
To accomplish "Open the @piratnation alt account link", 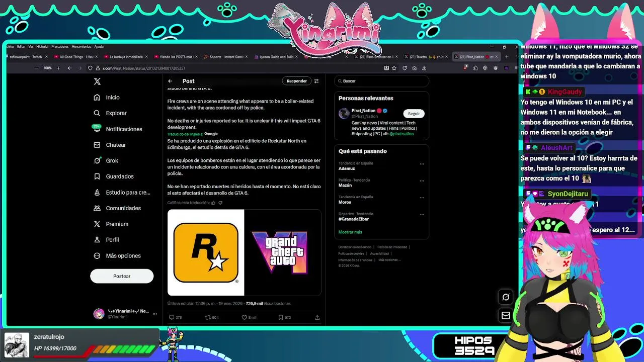I will [x=401, y=134].
